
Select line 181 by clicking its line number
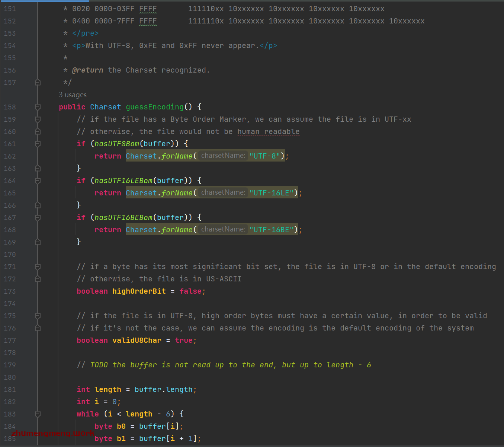point(10,389)
